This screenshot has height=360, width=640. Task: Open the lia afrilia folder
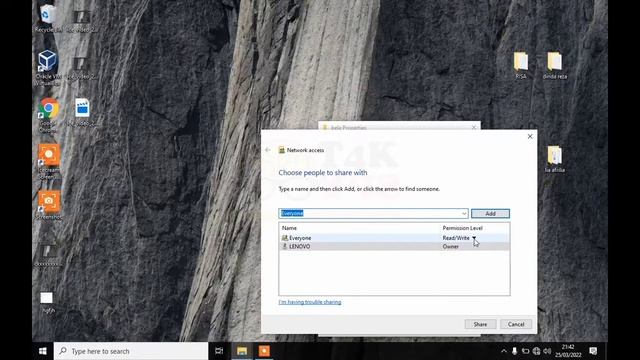click(554, 159)
